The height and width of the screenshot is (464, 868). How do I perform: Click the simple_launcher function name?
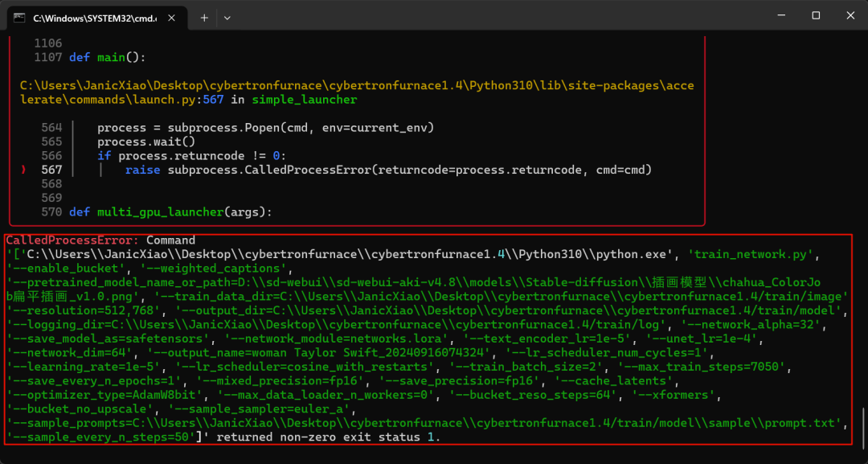305,100
